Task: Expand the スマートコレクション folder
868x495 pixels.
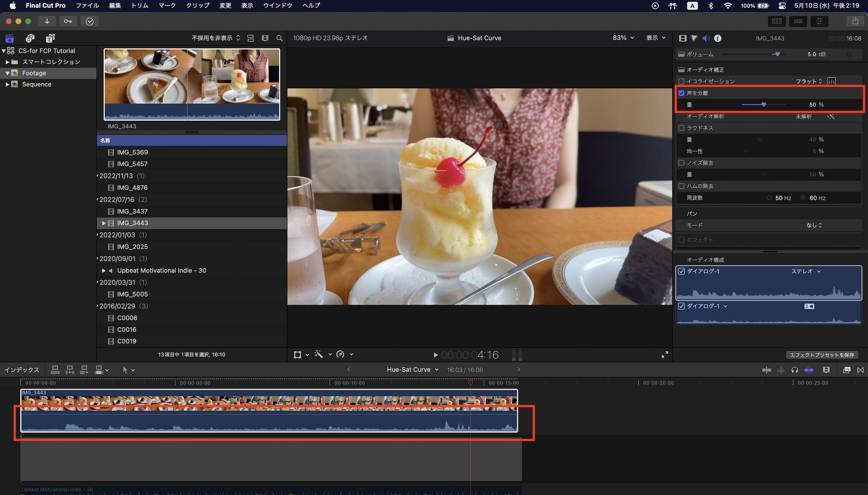Action: tap(7, 62)
